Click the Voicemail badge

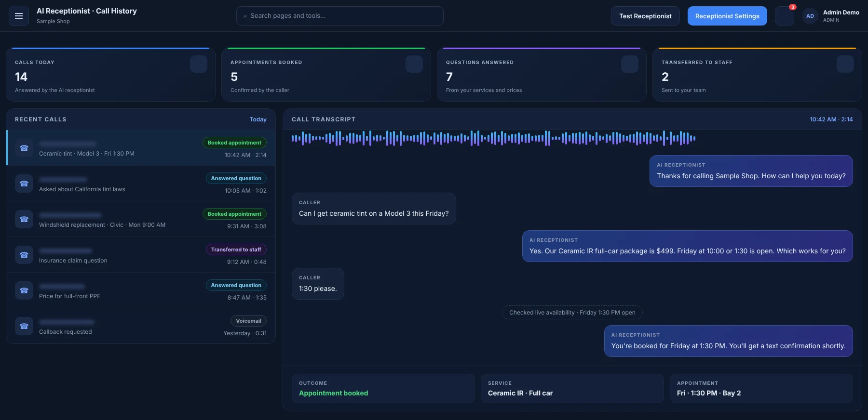[248, 321]
